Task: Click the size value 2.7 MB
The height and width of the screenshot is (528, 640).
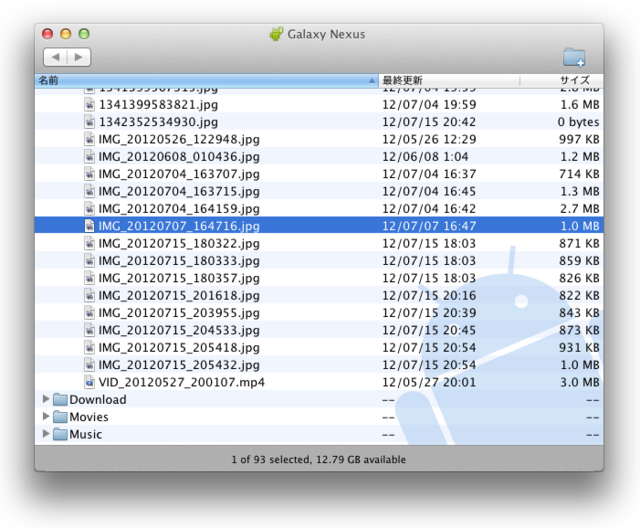Action: click(x=580, y=209)
